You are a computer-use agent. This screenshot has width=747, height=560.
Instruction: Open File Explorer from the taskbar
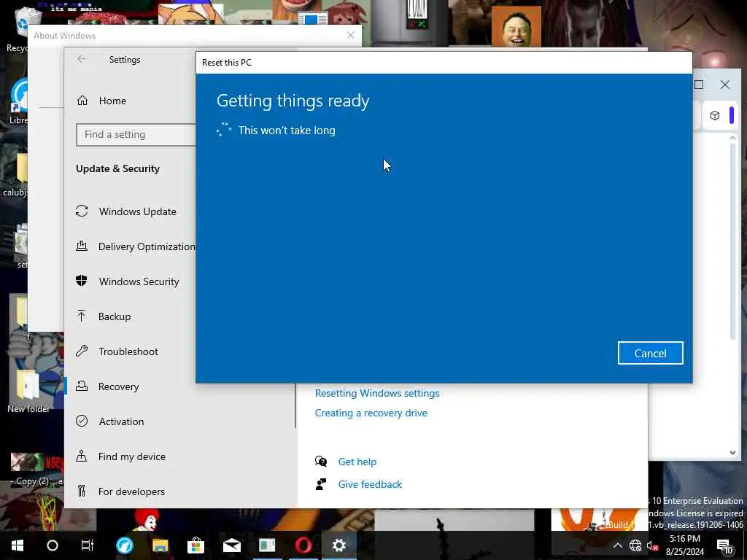point(160,545)
